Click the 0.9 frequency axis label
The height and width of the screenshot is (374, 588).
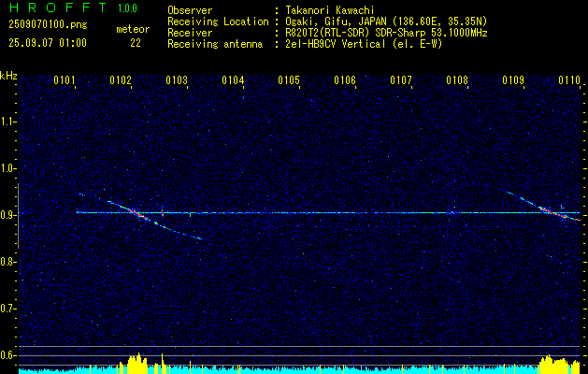[7, 215]
